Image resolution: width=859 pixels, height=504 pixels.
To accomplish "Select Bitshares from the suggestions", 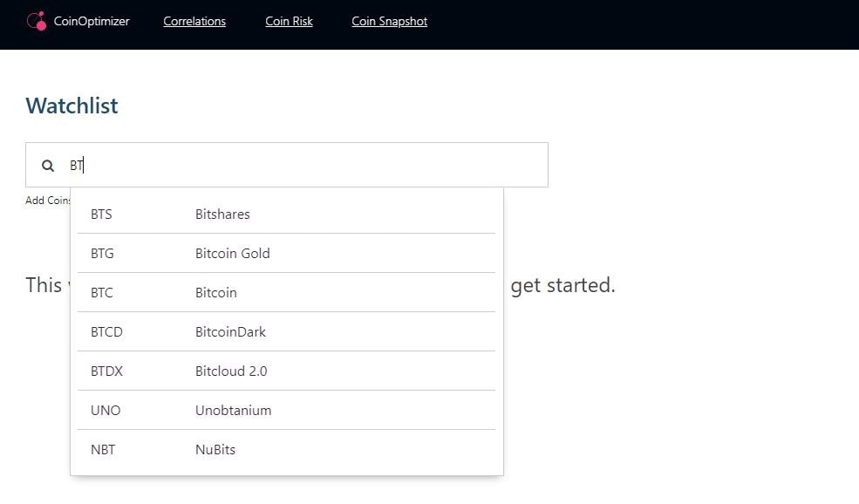I will tap(222, 214).
